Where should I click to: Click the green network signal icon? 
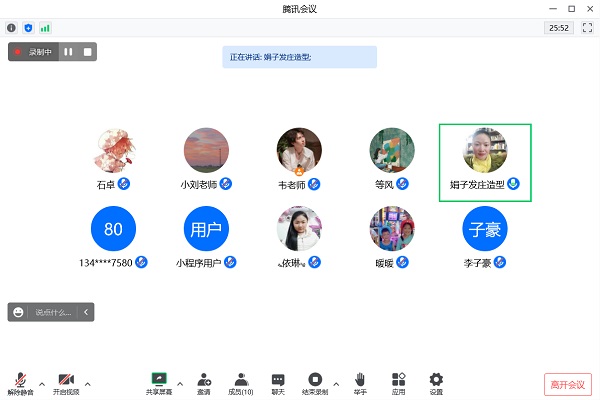[45, 28]
